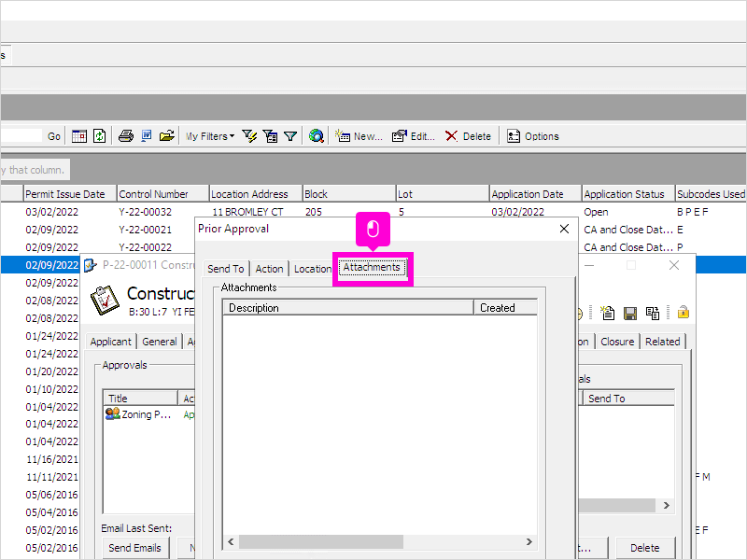Select the Attachments tab in Prior Approval
The height and width of the screenshot is (560, 747).
[x=372, y=267]
